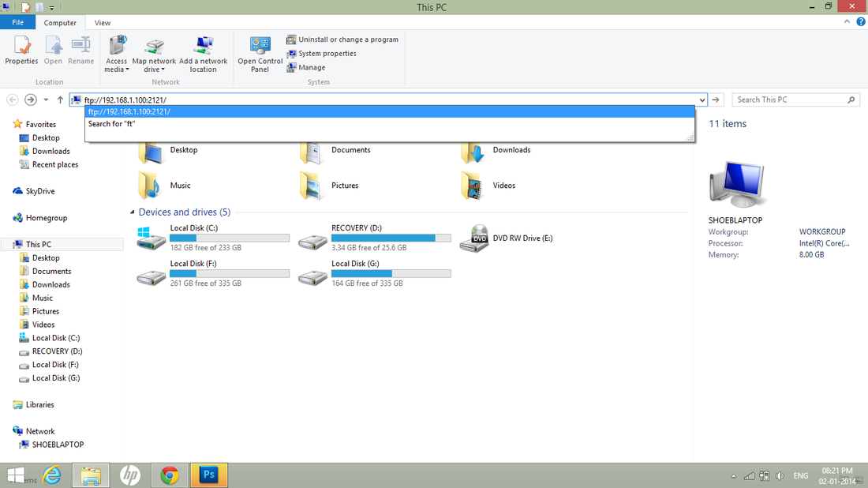Expand the address bar history dropdown
Image resolution: width=868 pixels, height=488 pixels.
(702, 99)
